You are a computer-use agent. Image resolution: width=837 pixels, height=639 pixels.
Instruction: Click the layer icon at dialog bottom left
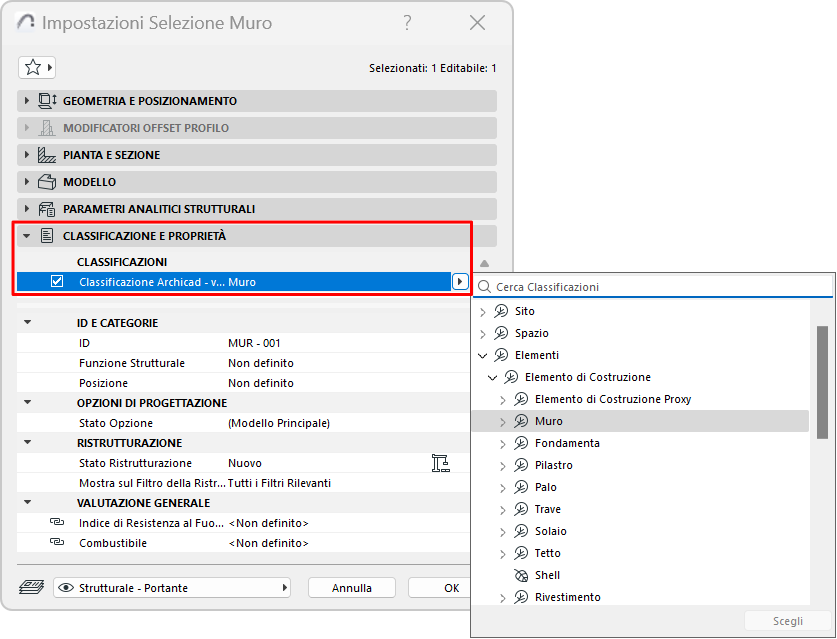31,587
